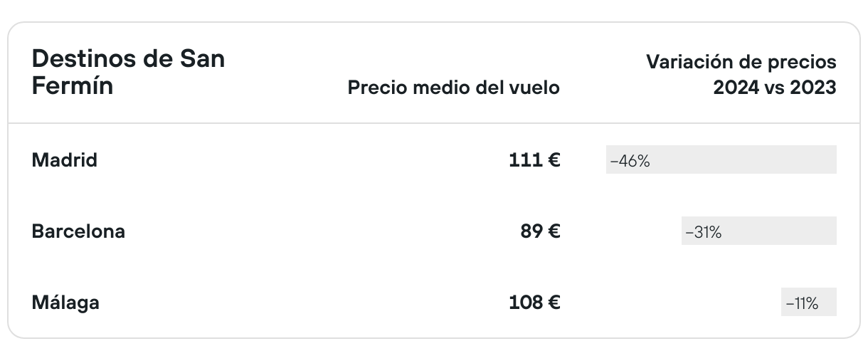Choose the Málaga destination label
This screenshot has width=868, height=346.
click(x=65, y=303)
